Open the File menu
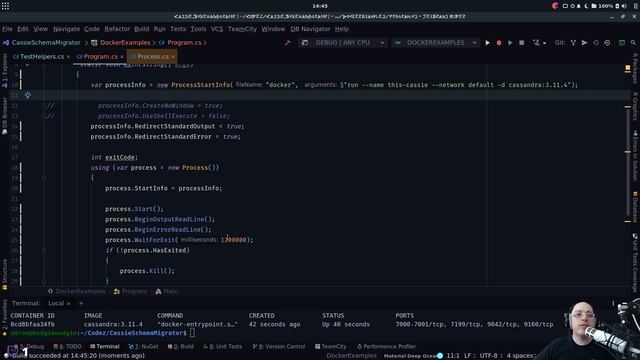Image resolution: width=640 pixels, height=360 pixels. pos(7,29)
